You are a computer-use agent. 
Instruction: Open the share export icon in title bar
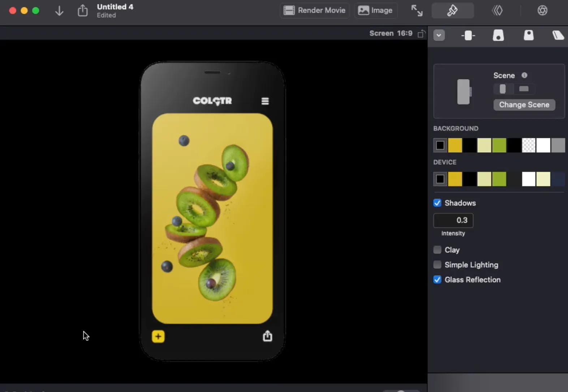coord(83,10)
